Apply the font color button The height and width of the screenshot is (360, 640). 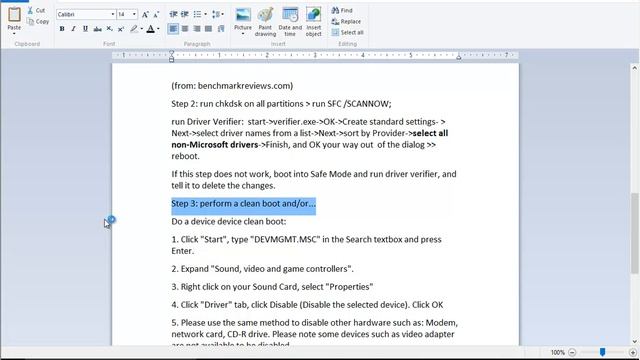[151, 29]
